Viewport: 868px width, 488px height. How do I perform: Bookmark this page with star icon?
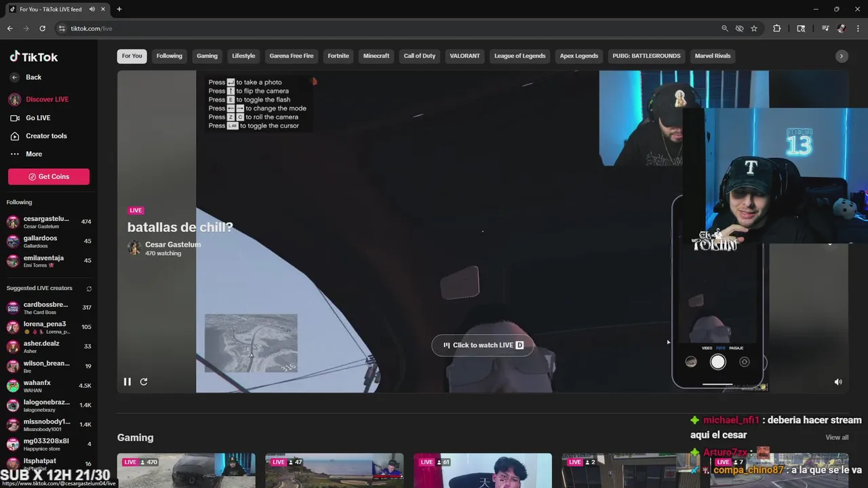(754, 28)
